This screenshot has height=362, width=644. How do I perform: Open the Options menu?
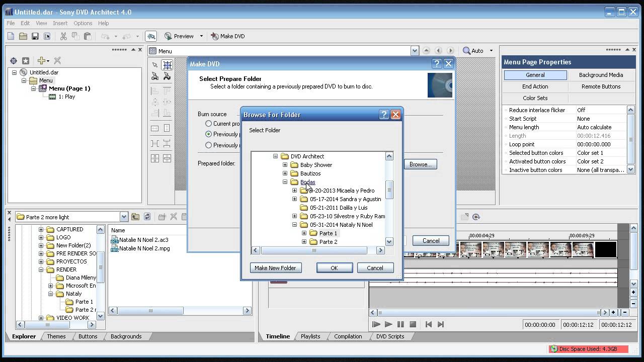coord(83,23)
